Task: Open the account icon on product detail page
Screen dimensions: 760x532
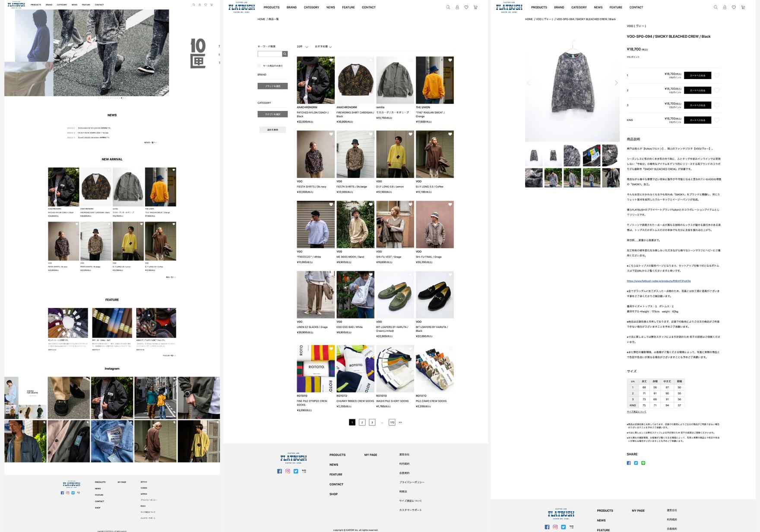Action: coord(725,7)
